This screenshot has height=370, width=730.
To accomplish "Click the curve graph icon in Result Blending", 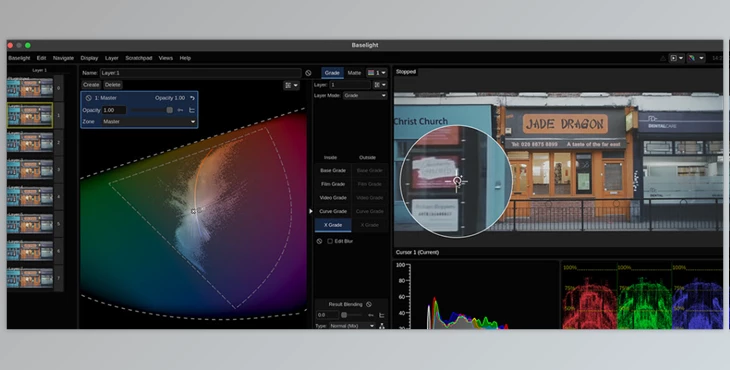I will pyautogui.click(x=382, y=315).
